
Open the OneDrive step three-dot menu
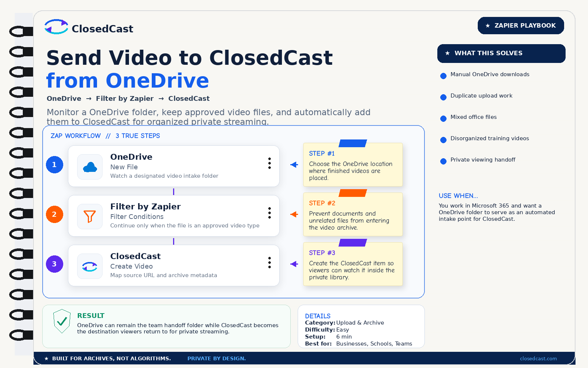269,163
